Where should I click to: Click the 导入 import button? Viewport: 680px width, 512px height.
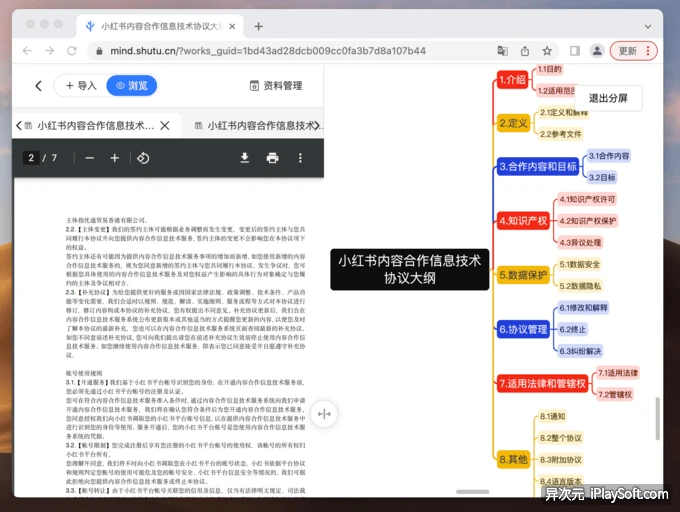click(81, 86)
